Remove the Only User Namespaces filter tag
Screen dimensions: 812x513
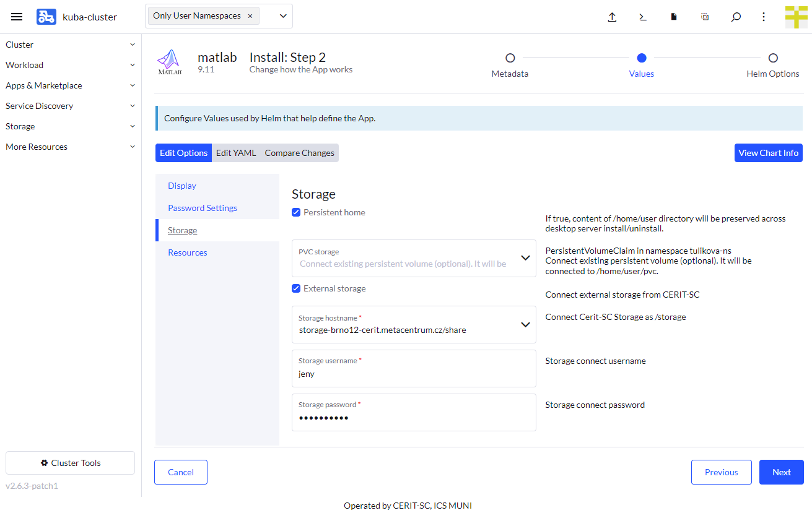point(250,15)
